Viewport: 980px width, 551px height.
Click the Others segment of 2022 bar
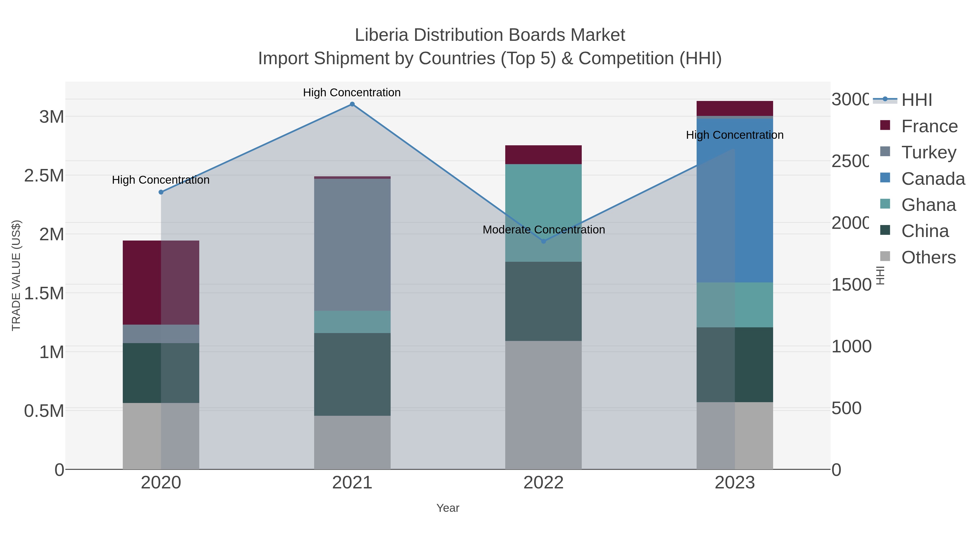(x=544, y=405)
